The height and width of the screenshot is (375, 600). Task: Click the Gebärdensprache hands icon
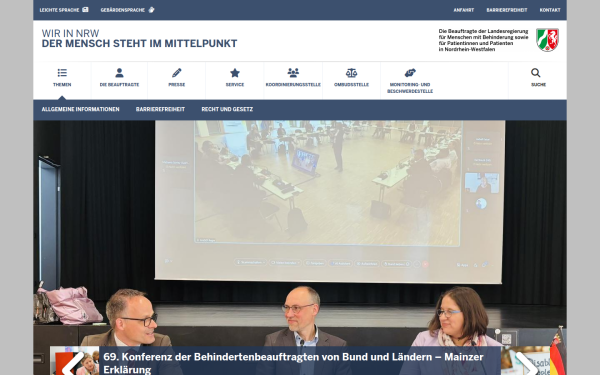pos(152,10)
